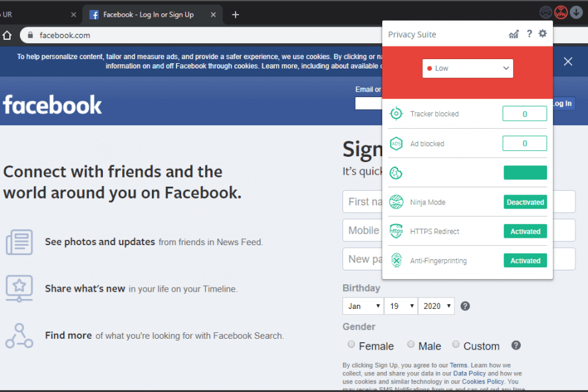The height and width of the screenshot is (392, 588).
Task: Select the Custom gender option
Action: coord(456,344)
